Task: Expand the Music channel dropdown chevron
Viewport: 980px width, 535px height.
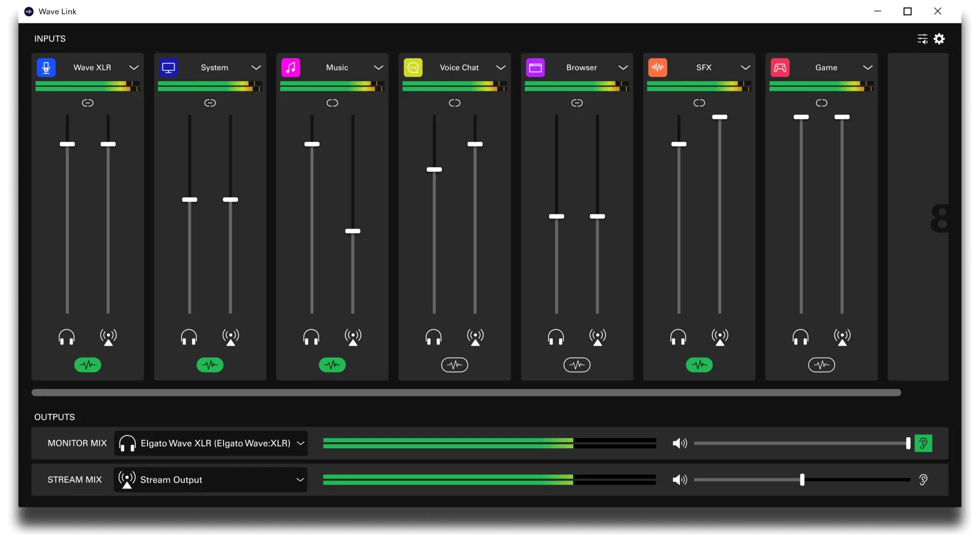Action: (x=378, y=67)
